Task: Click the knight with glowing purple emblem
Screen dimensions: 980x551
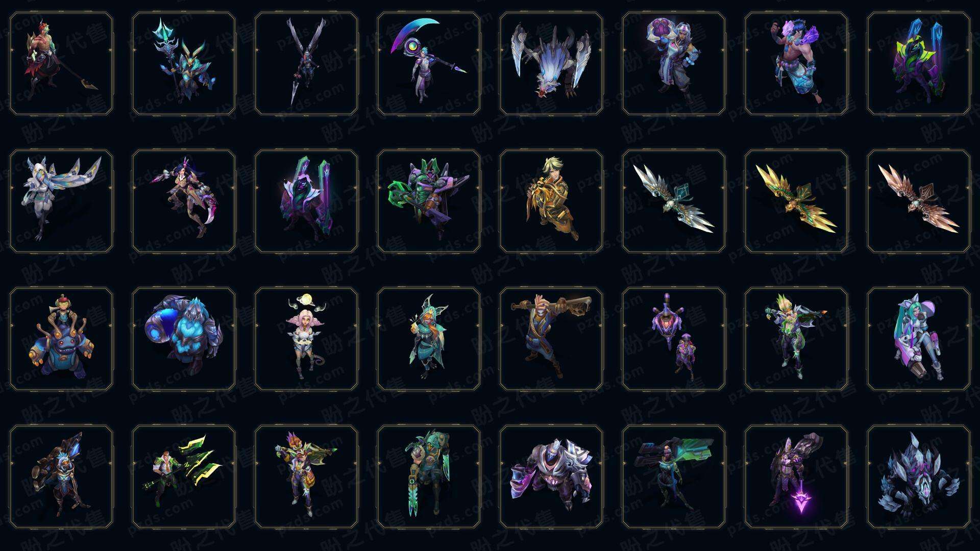Action: tap(796, 477)
